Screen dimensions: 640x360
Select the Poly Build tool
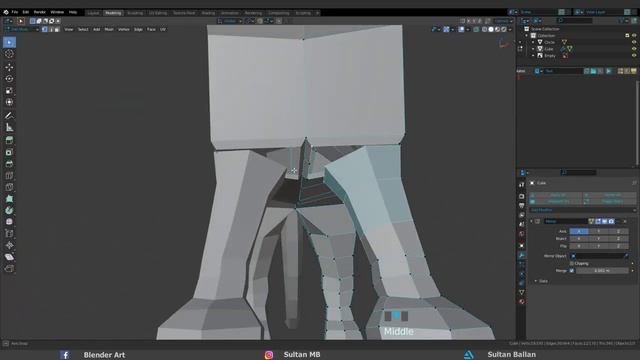[x=9, y=199]
